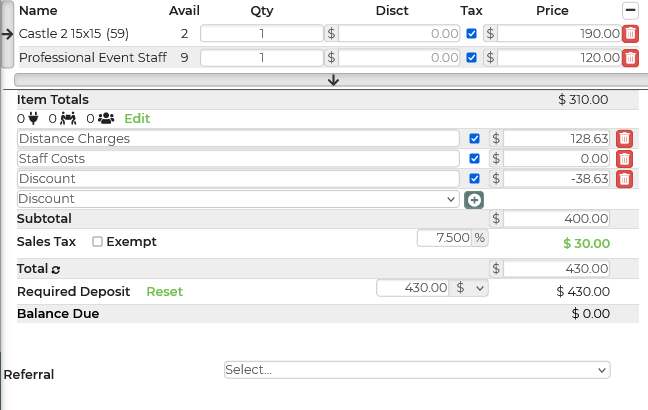This screenshot has width=648, height=410.
Task: Reset the Required Deposit amount
Action: (164, 292)
